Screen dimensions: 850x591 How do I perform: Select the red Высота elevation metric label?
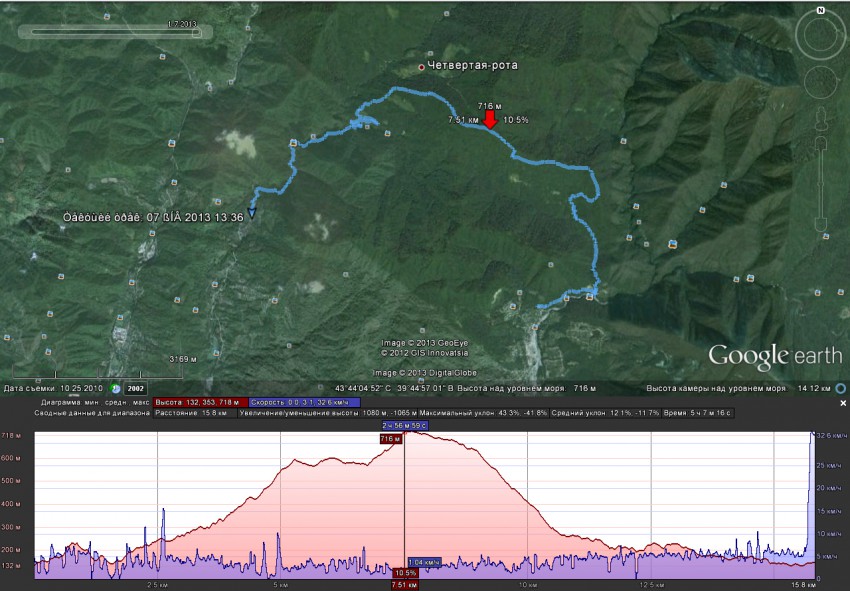198,401
